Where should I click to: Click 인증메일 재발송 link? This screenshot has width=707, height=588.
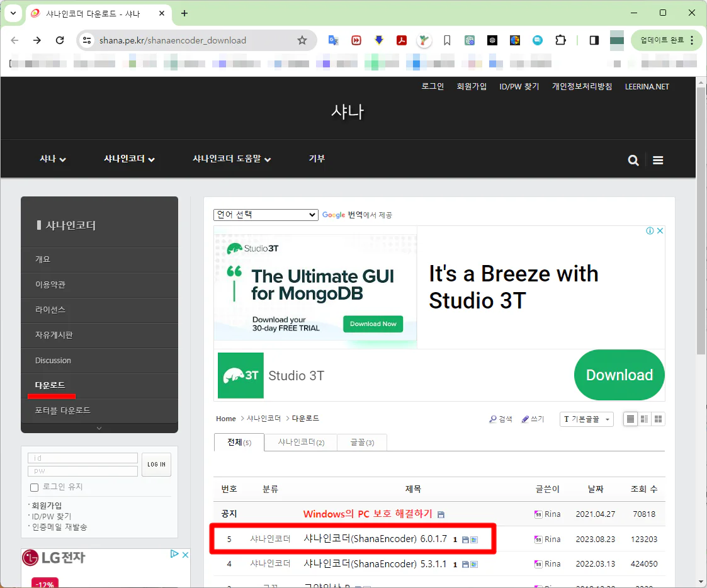click(59, 527)
